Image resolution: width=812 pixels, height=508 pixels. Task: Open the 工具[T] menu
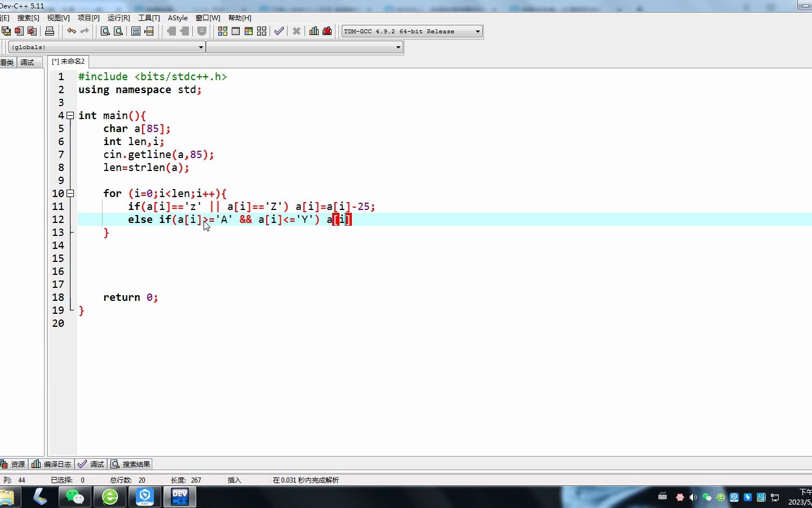149,18
